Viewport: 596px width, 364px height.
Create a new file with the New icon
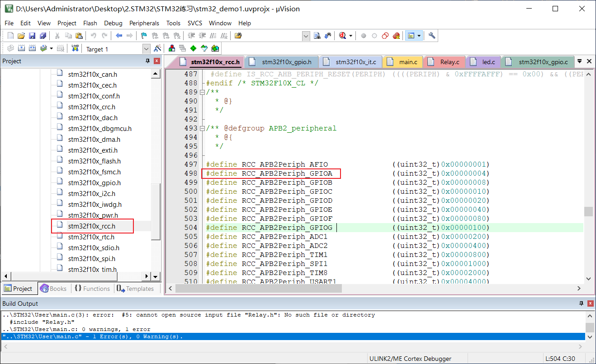click(x=10, y=36)
